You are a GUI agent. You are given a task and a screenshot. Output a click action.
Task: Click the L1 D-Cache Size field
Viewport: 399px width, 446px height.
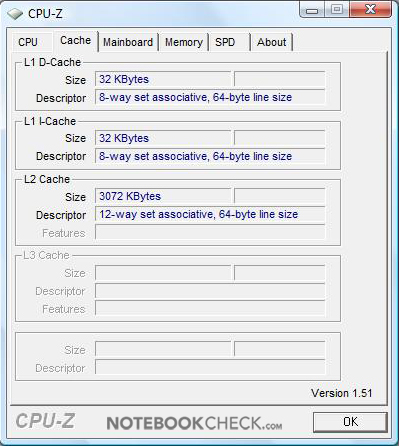click(x=163, y=79)
